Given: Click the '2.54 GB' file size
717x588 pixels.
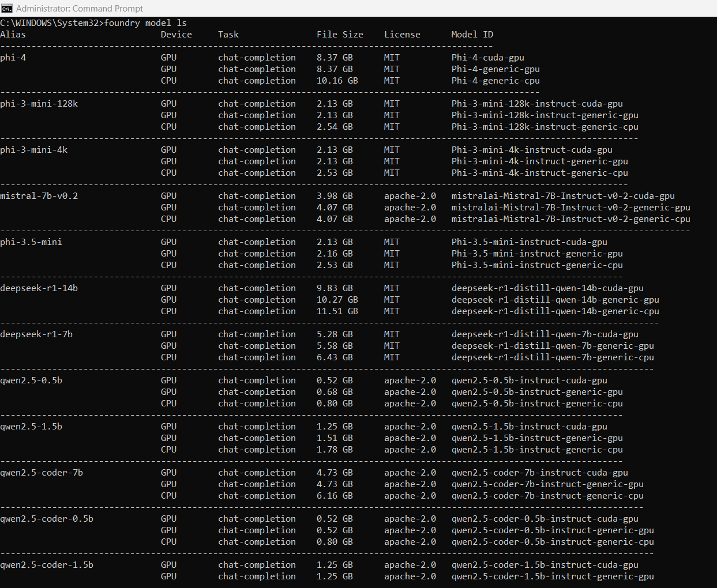Looking at the screenshot, I should pyautogui.click(x=335, y=127).
